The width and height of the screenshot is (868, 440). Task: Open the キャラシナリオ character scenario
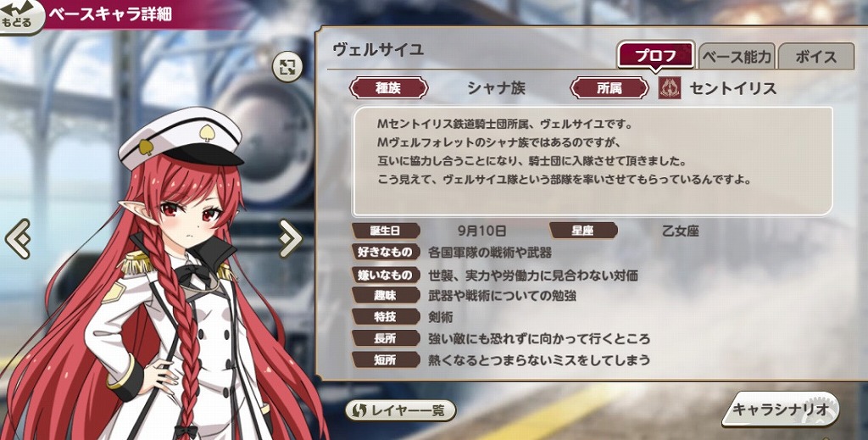(780, 409)
